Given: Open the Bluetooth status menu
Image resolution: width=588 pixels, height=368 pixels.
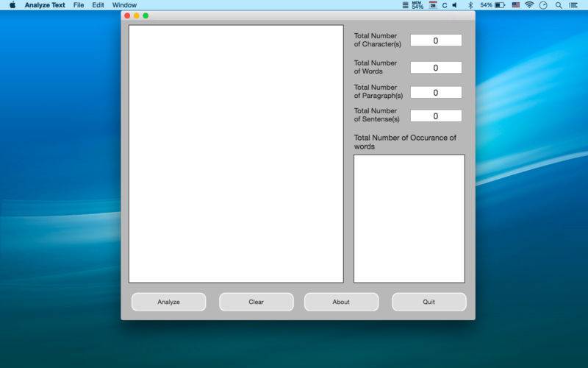Looking at the screenshot, I should pyautogui.click(x=470, y=5).
